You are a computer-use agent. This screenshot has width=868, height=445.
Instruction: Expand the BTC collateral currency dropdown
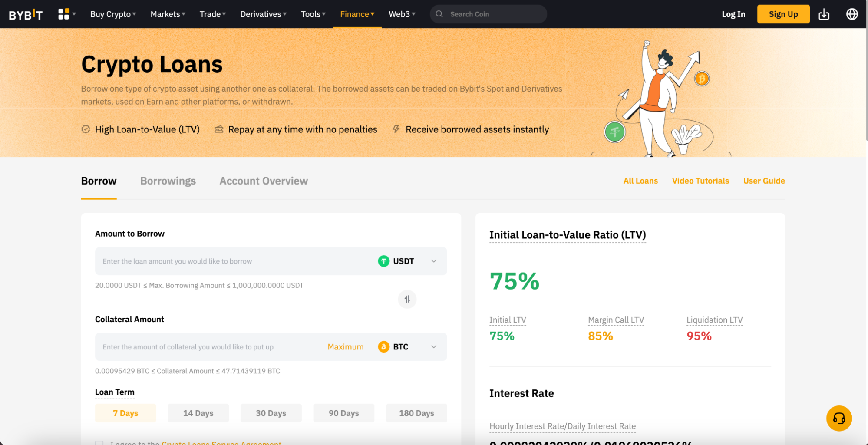[x=433, y=346]
